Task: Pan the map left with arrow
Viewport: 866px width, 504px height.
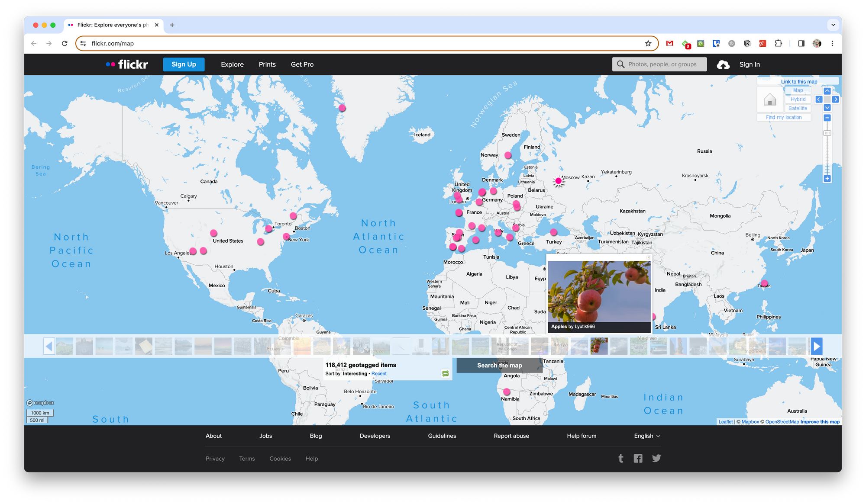Action: point(819,100)
